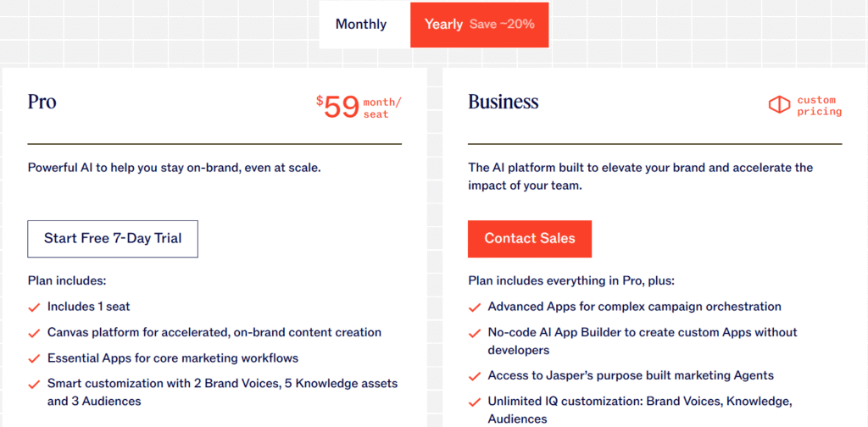Switch billing to Monthly
Screen dimensions: 868x427
(361, 25)
